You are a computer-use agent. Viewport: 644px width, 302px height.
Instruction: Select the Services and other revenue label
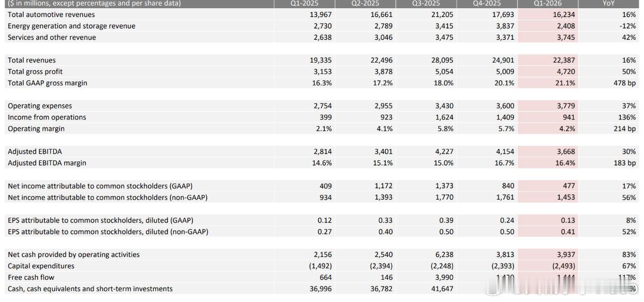pyautogui.click(x=52, y=38)
